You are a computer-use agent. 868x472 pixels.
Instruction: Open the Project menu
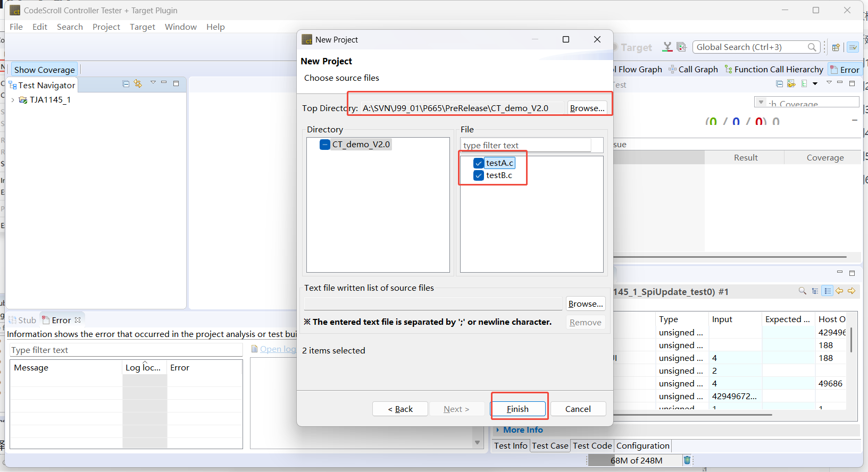tap(106, 27)
